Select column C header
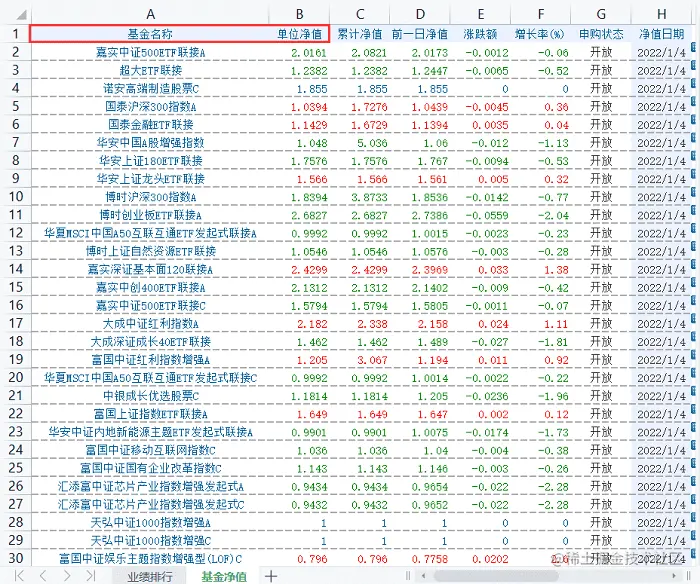This screenshot has height=584, width=700. point(360,14)
